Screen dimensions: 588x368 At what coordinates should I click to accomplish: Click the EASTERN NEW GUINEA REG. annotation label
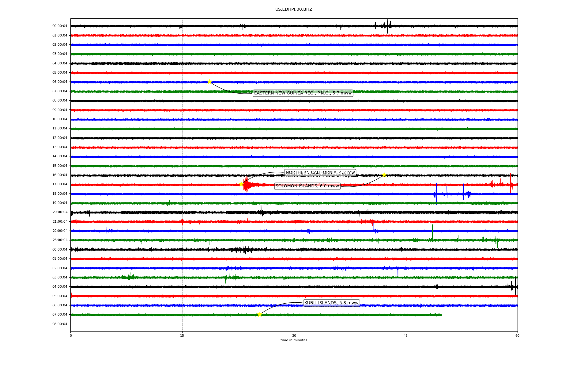point(303,93)
